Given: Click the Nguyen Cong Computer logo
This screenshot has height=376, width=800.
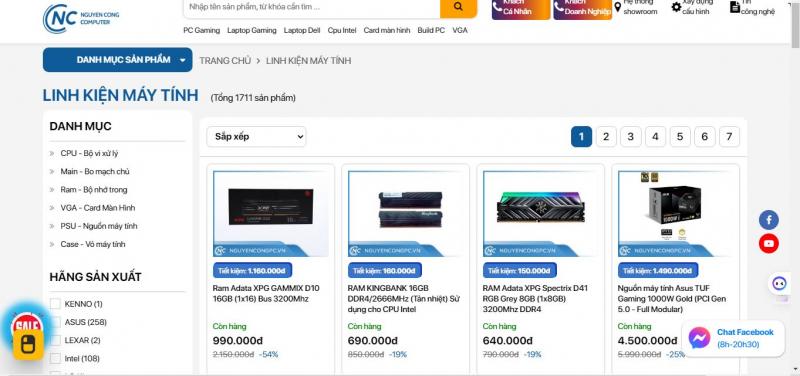Looking at the screenshot, I should click(x=81, y=18).
